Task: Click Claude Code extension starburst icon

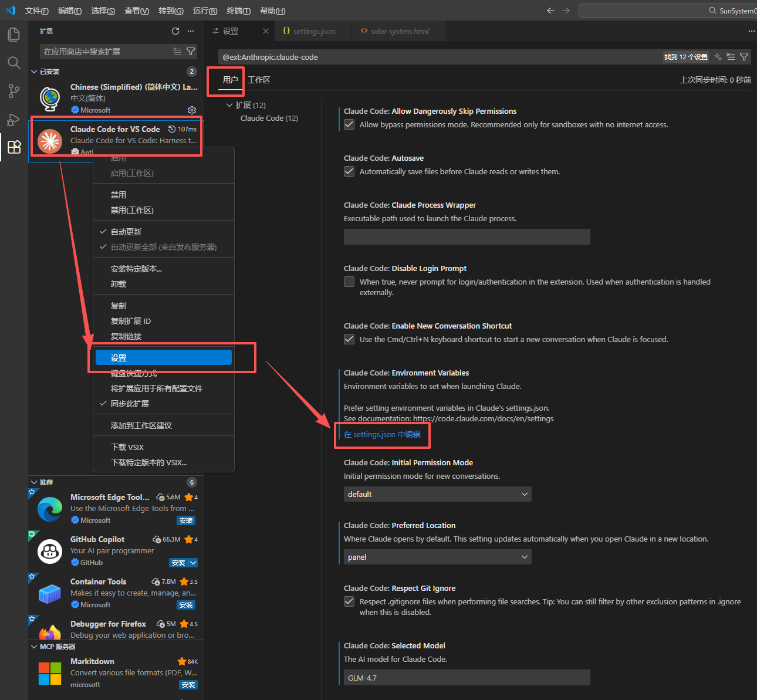Action: click(x=50, y=141)
